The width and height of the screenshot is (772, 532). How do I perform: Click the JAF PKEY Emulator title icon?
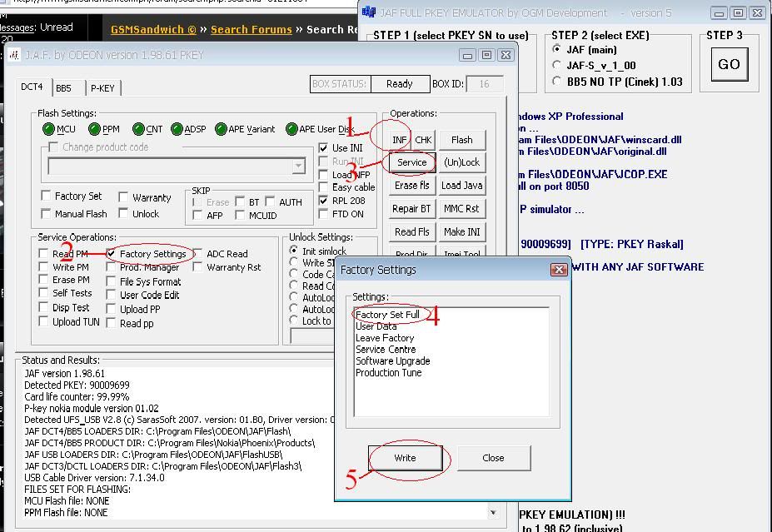(370, 12)
